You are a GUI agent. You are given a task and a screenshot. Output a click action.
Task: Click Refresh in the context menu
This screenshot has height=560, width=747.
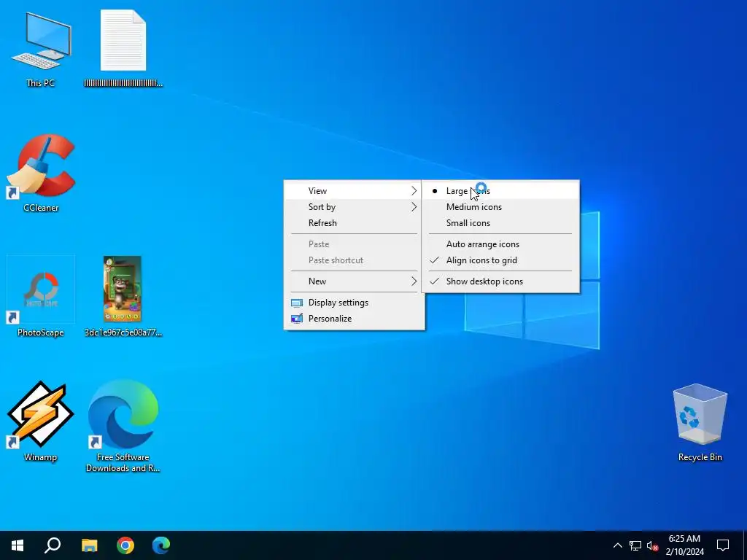354,223
